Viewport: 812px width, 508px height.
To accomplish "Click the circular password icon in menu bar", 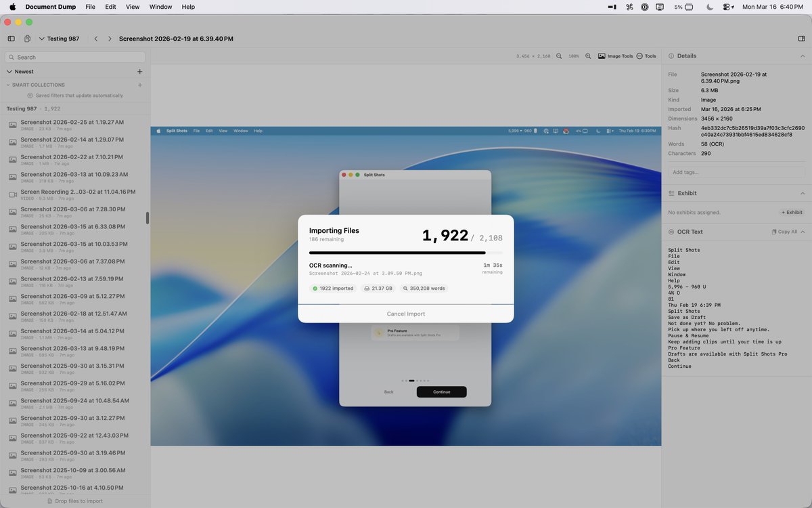I will pyautogui.click(x=644, y=7).
